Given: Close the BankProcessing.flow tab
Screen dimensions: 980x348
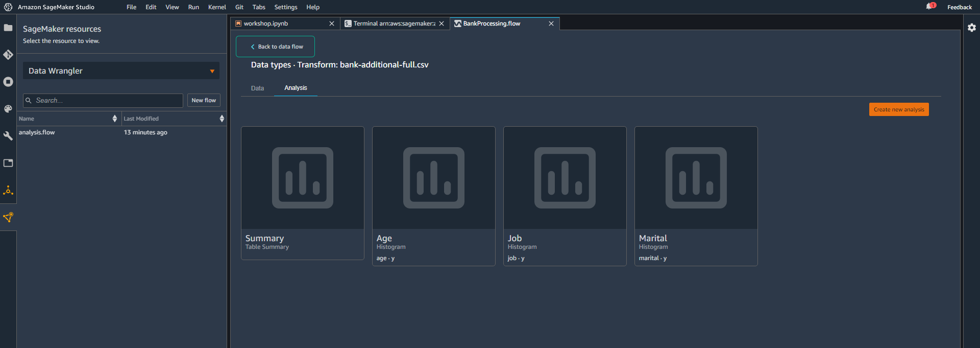Looking at the screenshot, I should click(x=551, y=24).
